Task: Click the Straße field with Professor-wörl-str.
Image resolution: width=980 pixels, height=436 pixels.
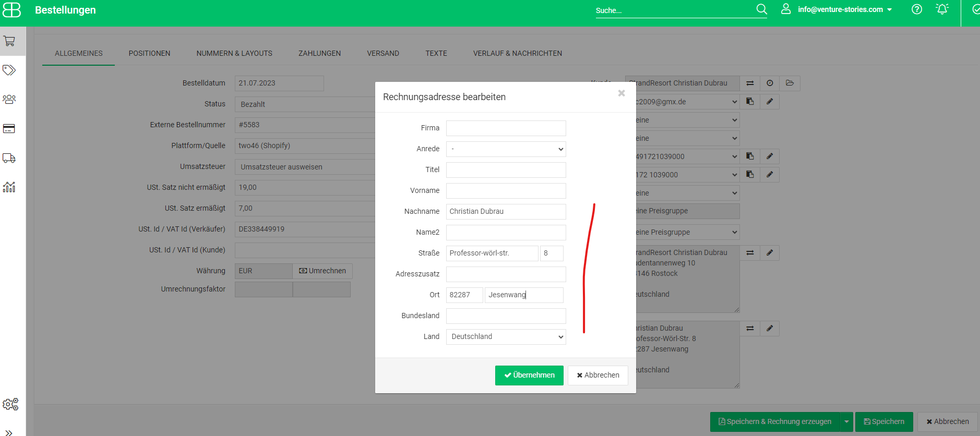Action: click(492, 253)
